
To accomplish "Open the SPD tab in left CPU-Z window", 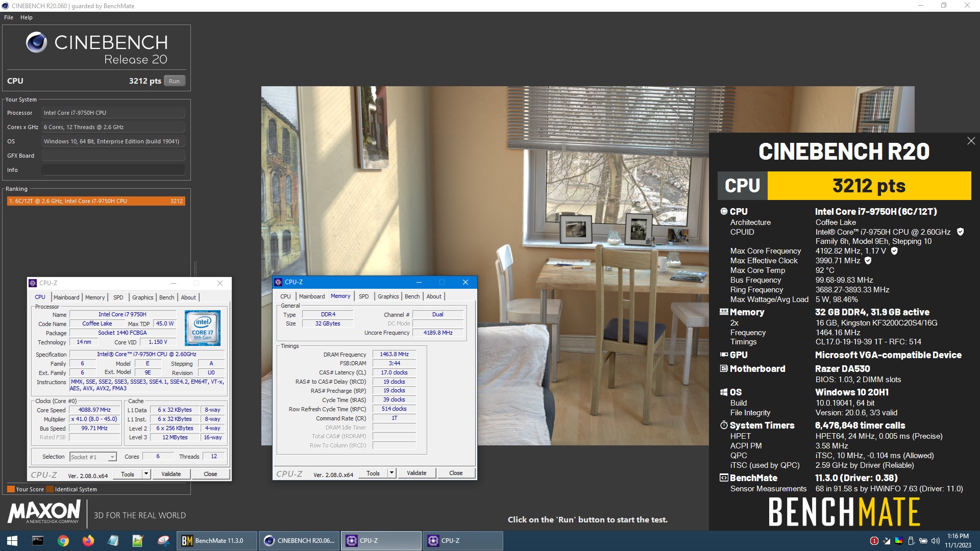I will (x=118, y=297).
